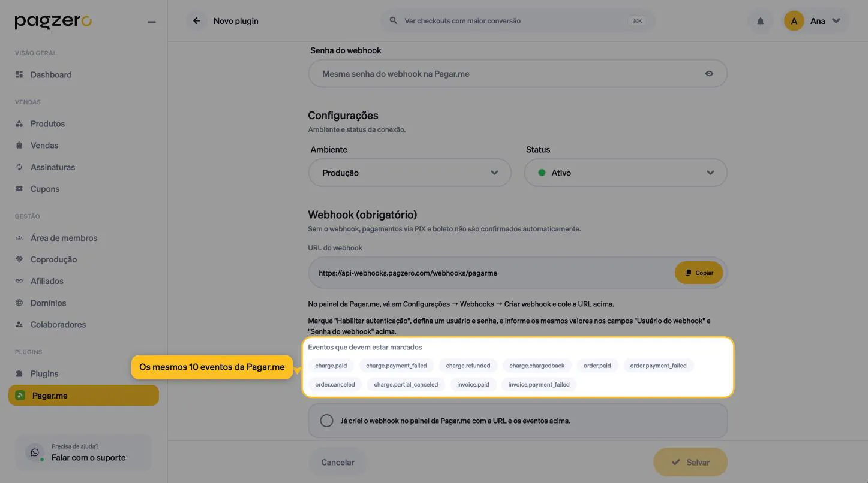Click the Domínios globe icon
The image size is (868, 483).
coord(19,303)
